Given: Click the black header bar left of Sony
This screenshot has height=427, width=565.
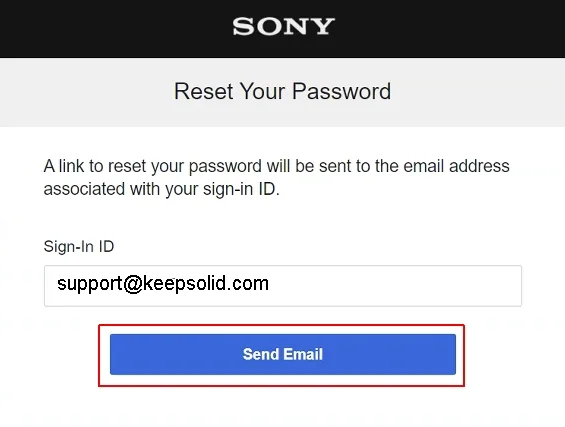Looking at the screenshot, I should pyautogui.click(x=115, y=28).
